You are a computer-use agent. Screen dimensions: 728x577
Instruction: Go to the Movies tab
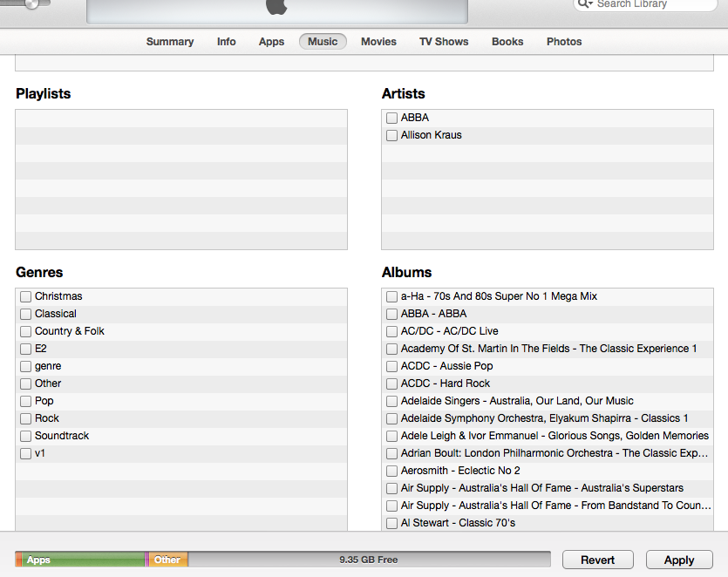(379, 42)
